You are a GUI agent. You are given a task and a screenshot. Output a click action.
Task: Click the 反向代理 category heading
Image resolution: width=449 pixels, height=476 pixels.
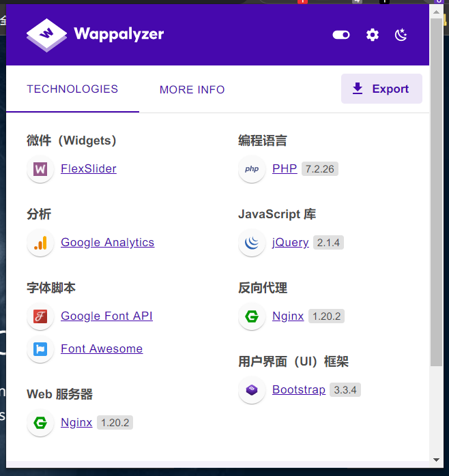click(263, 288)
